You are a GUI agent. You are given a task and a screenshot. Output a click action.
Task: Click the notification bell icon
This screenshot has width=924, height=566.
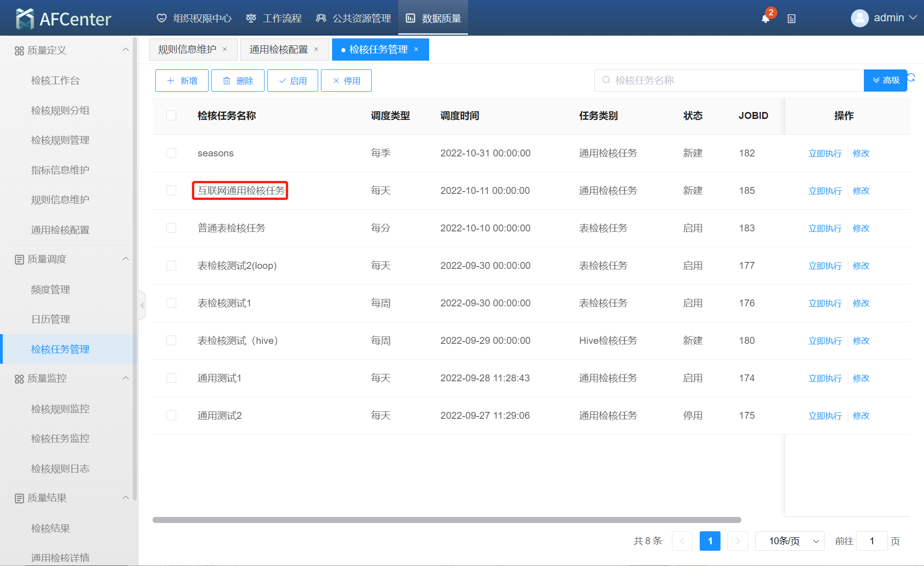pyautogui.click(x=765, y=19)
